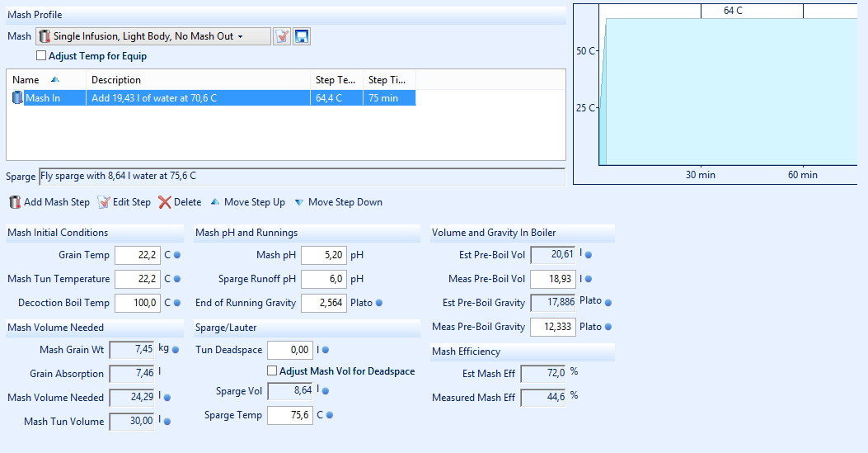
Task: Click the blue dot next to Sparge Temp
Action: click(330, 415)
